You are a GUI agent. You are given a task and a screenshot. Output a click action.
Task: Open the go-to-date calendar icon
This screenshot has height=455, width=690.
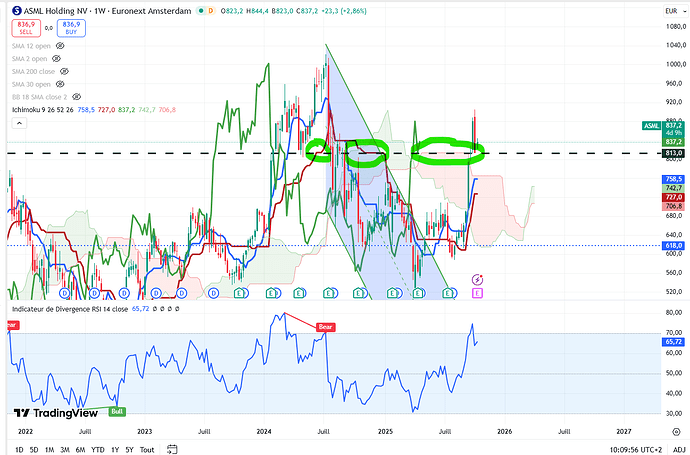(x=172, y=449)
